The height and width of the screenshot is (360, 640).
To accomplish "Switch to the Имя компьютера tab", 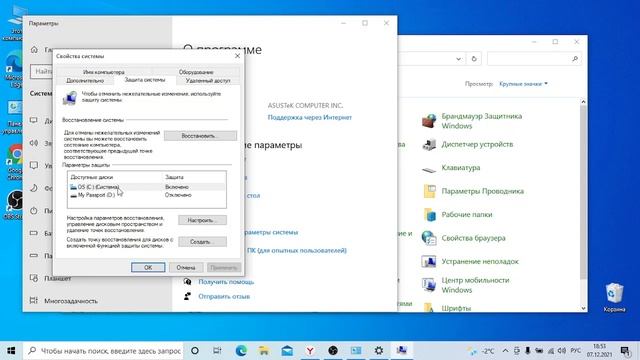I will click(x=104, y=72).
